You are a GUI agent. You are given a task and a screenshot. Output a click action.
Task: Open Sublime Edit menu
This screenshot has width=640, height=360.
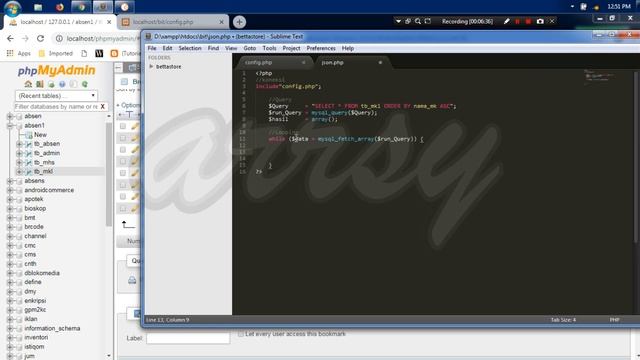tap(167, 48)
